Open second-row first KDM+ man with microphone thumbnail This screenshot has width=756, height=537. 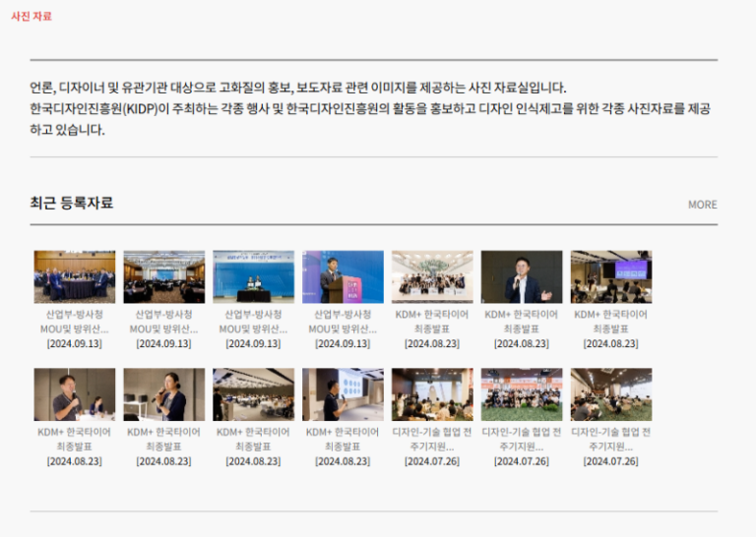(x=75, y=394)
